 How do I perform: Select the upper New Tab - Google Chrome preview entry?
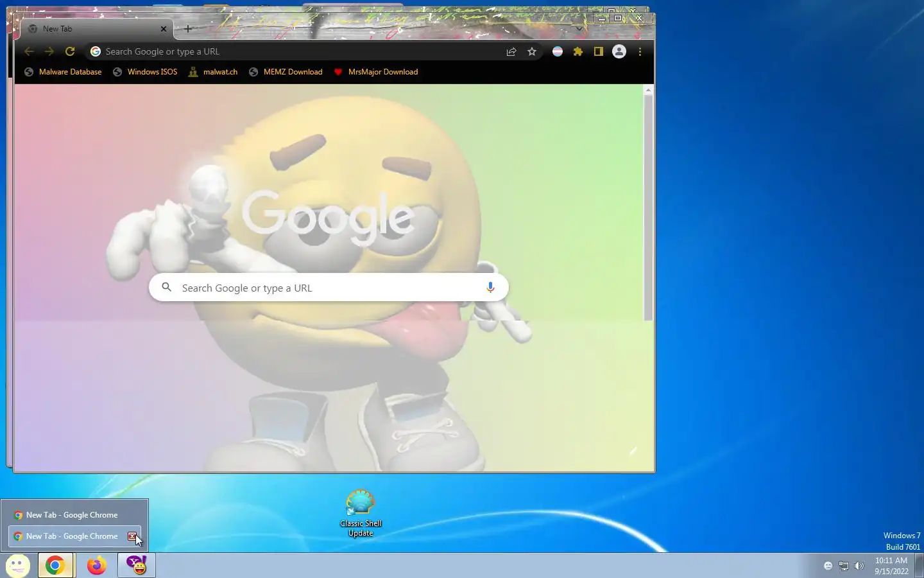tap(74, 515)
